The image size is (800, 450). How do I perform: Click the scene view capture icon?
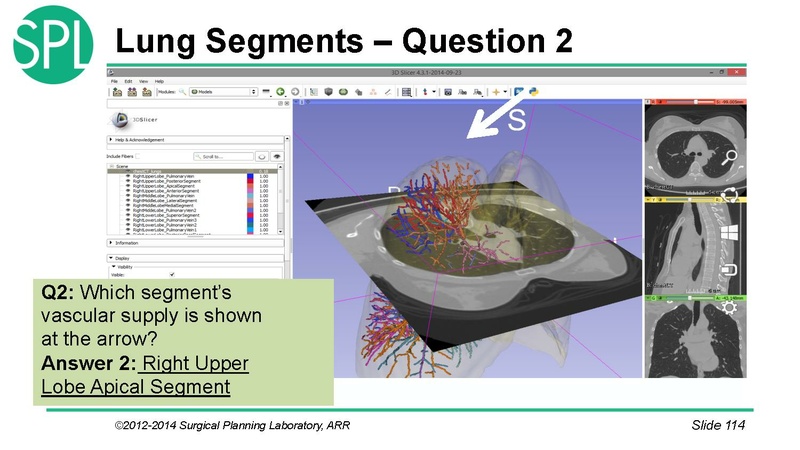click(x=462, y=92)
